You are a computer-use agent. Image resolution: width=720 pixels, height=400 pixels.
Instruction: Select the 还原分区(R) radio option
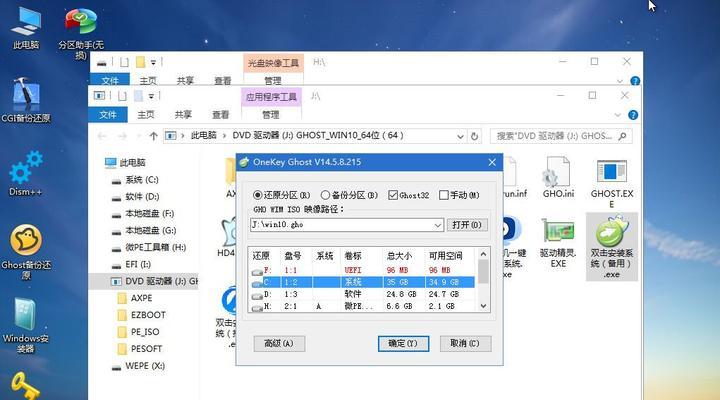tap(281, 195)
